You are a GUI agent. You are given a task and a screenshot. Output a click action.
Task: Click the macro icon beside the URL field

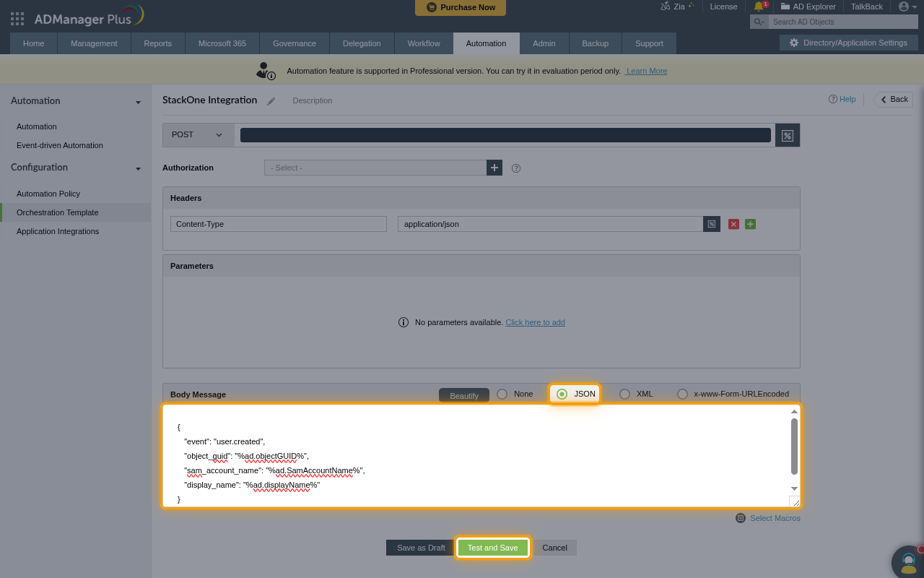point(788,135)
